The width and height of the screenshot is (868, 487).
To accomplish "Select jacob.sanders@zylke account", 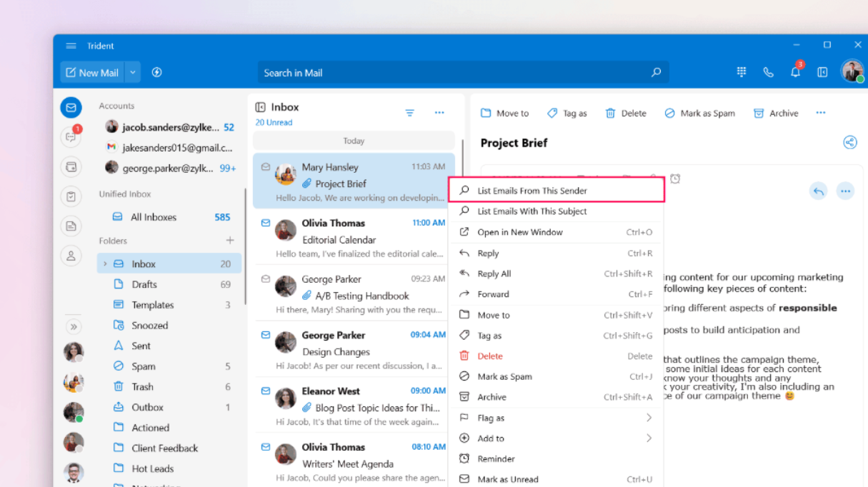I will [x=170, y=127].
